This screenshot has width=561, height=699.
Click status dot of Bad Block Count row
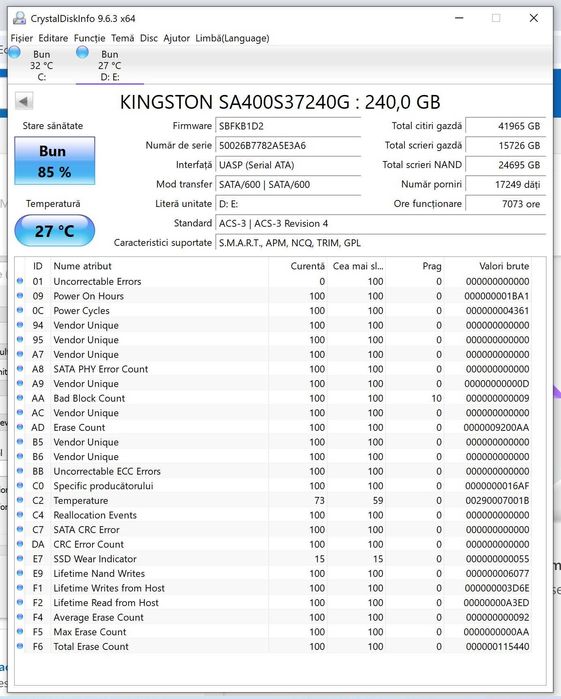(x=20, y=398)
